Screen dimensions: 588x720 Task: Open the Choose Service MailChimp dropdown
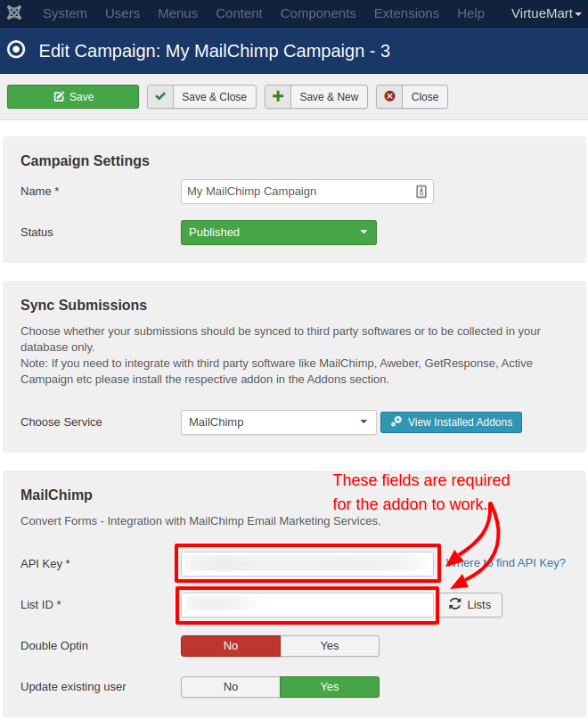(279, 422)
